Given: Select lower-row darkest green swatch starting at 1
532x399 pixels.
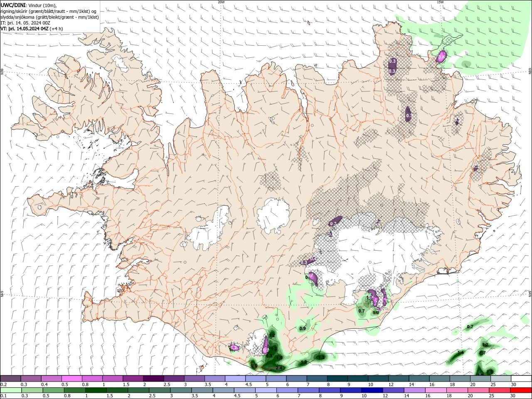Looking at the screenshot, I should 96,390.
